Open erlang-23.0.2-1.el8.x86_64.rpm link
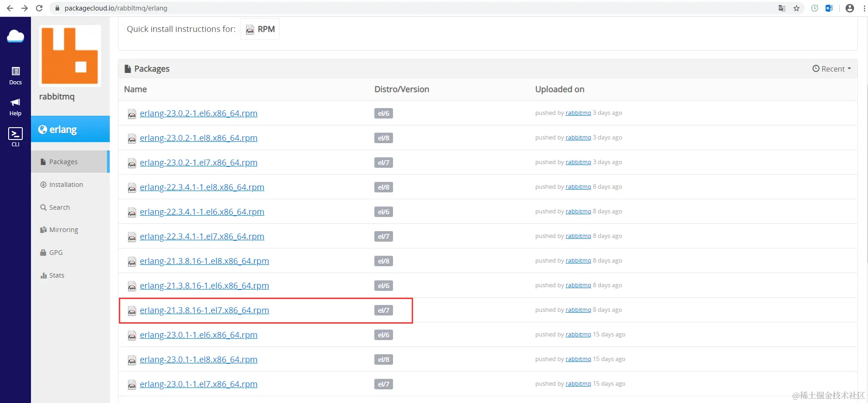This screenshot has width=868, height=403. point(199,138)
